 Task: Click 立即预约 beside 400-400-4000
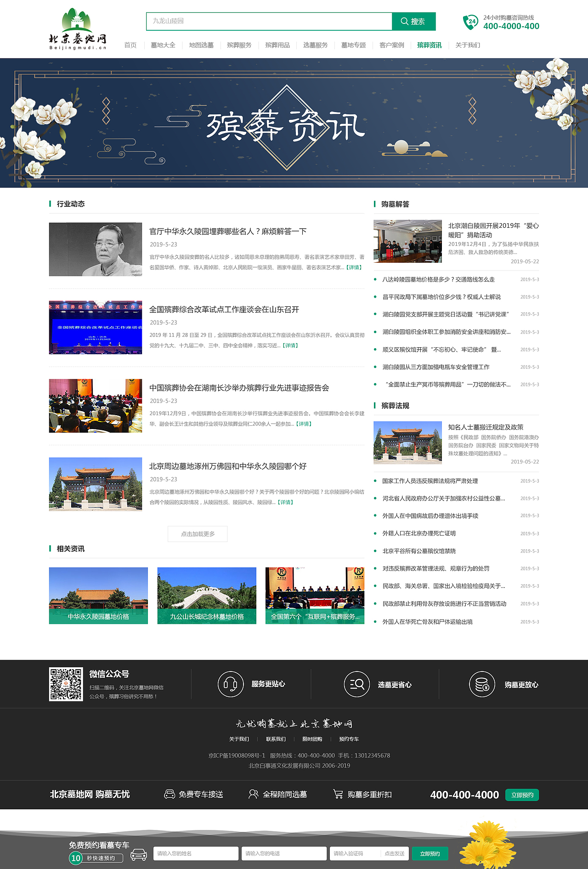click(522, 795)
